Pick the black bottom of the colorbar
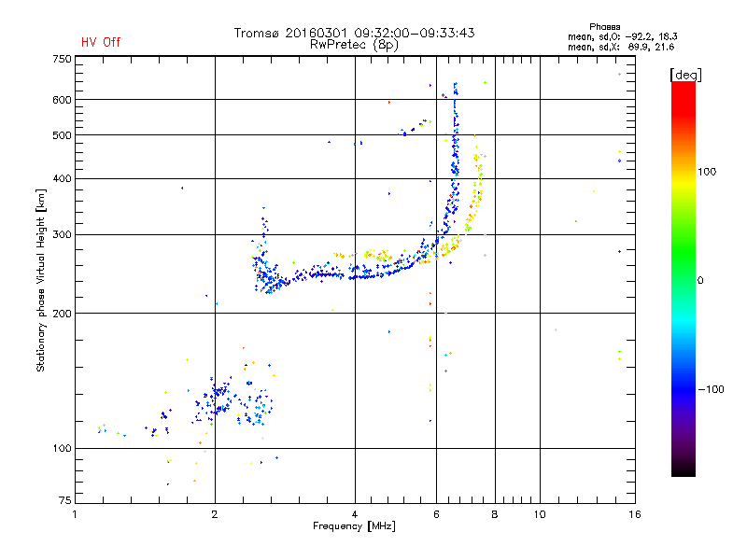The image size is (747, 560). tap(684, 469)
